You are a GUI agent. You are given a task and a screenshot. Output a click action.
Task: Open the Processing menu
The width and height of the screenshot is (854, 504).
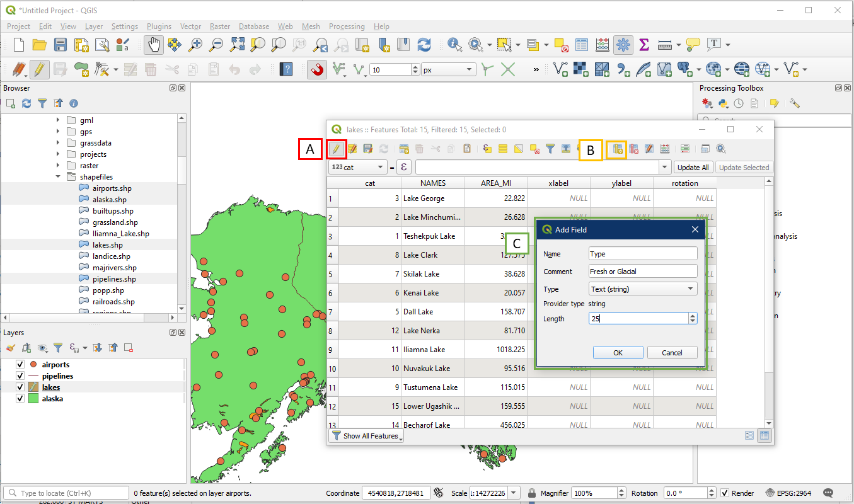(x=346, y=26)
